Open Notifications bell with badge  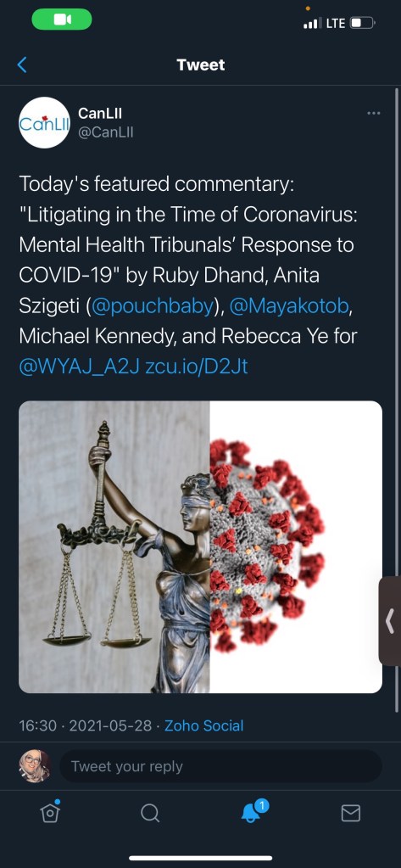point(253,811)
